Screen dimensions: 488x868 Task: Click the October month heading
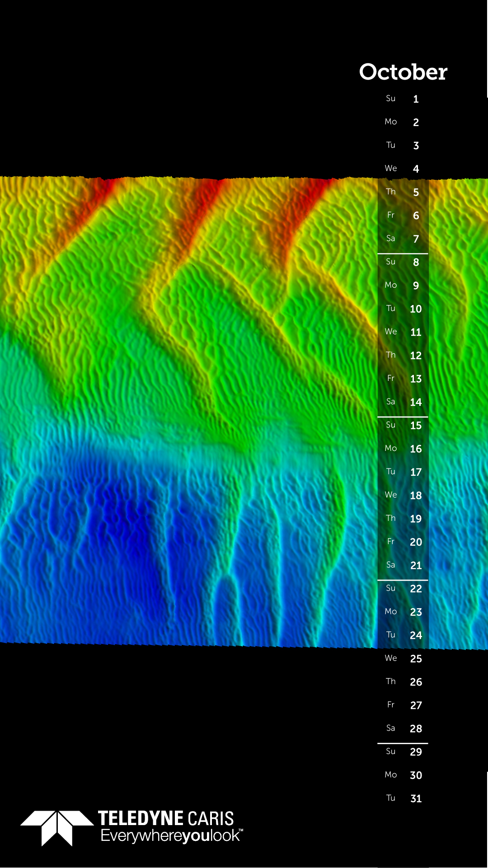tap(403, 72)
